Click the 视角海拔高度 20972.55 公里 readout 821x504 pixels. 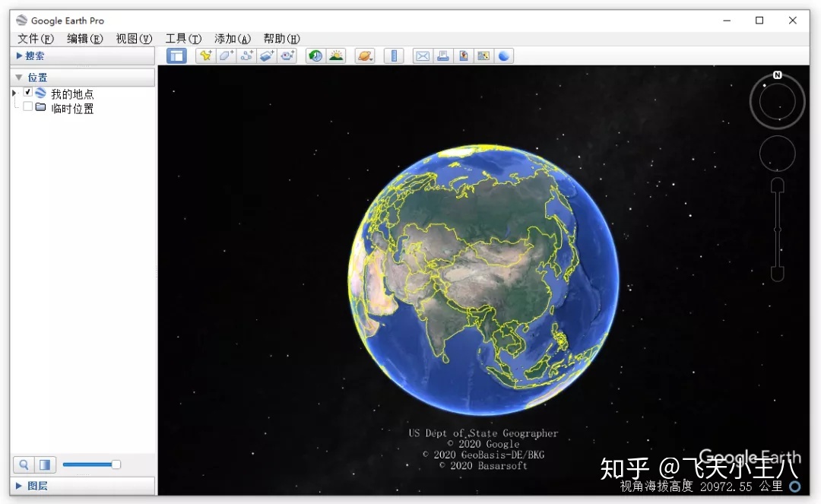pos(701,487)
